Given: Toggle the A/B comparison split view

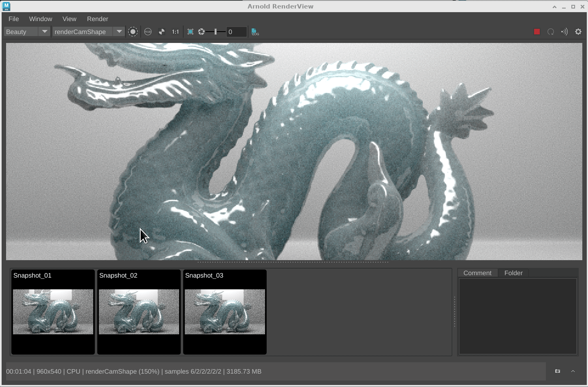Looking at the screenshot, I should point(161,32).
